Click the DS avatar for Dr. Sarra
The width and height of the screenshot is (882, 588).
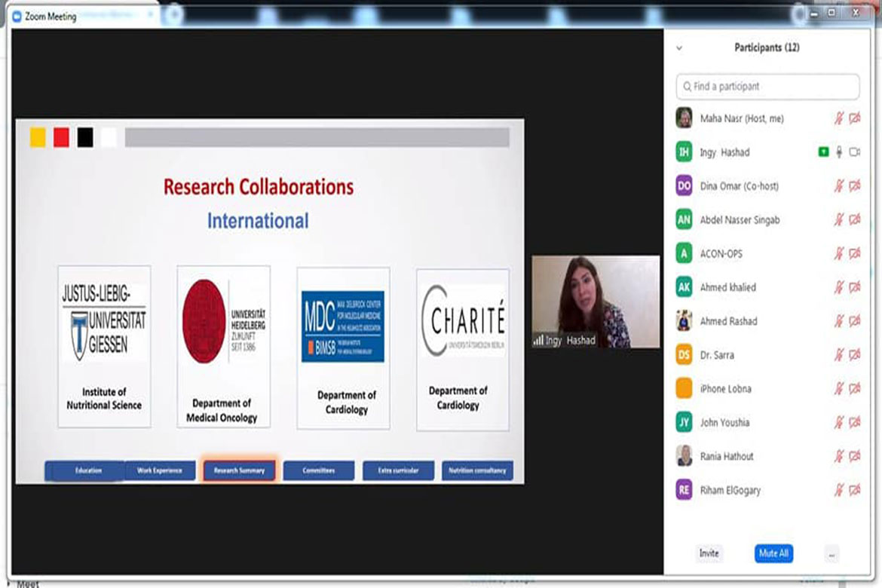[x=684, y=354]
